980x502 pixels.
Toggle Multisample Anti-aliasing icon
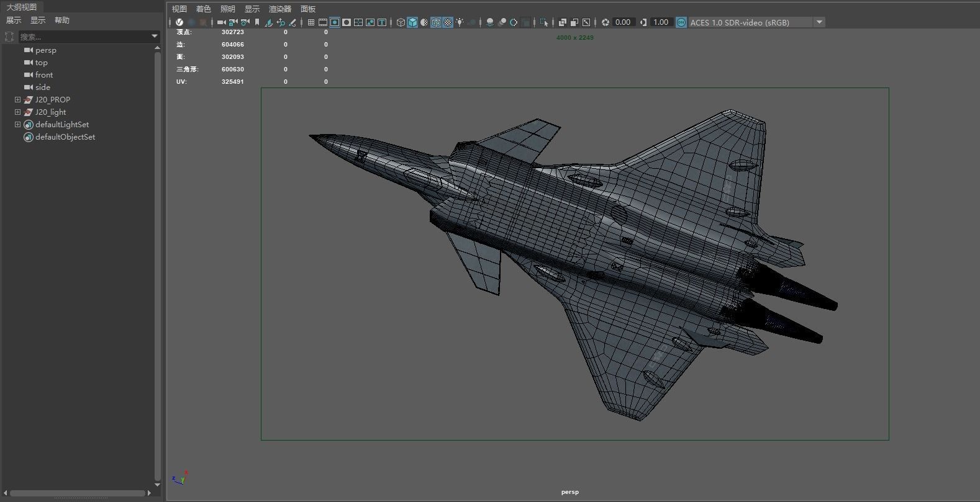[514, 22]
